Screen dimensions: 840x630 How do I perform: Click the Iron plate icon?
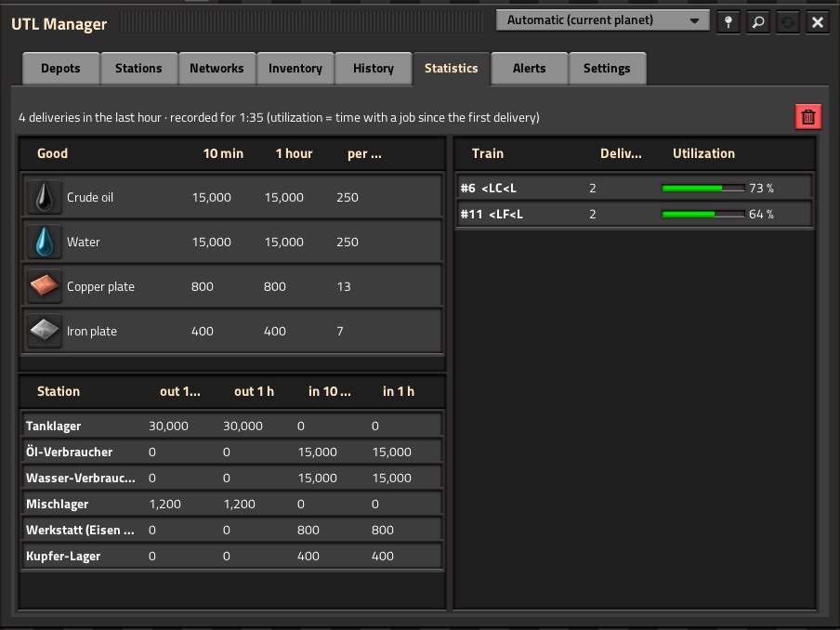pos(45,331)
